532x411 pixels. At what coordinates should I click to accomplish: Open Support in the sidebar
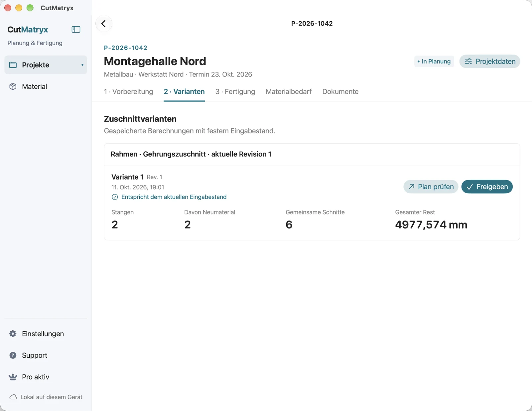coord(46,355)
